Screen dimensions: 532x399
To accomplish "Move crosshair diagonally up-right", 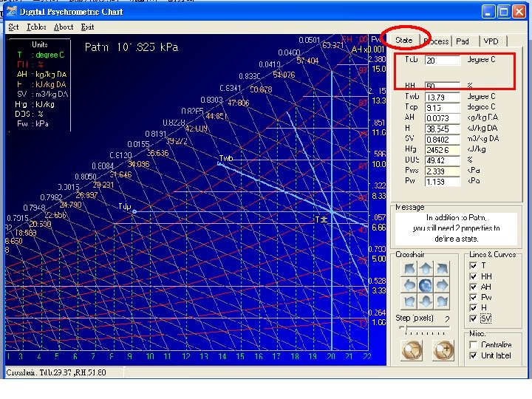I will [442, 269].
